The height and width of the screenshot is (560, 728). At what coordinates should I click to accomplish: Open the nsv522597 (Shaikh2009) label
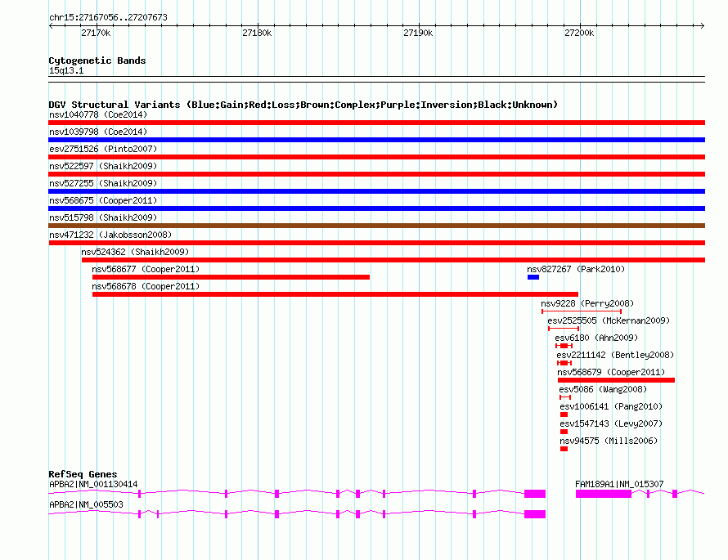pyautogui.click(x=103, y=166)
